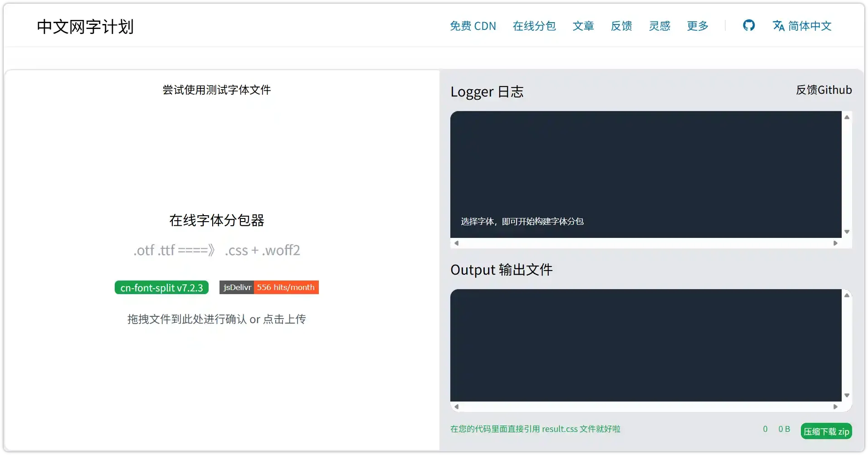Click the Output panel scroll-down arrow
The width and height of the screenshot is (868, 455).
coord(846,394)
